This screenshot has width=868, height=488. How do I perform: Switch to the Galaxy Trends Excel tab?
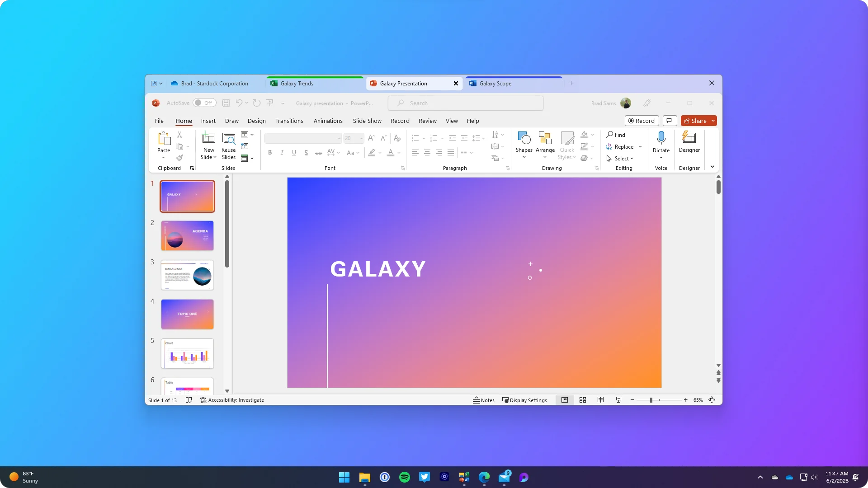tap(297, 83)
